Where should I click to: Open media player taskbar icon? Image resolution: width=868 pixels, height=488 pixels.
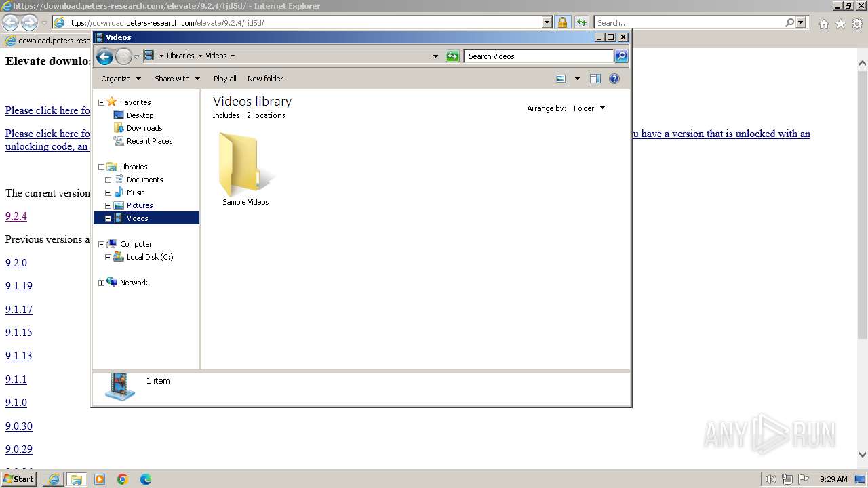[x=100, y=479]
